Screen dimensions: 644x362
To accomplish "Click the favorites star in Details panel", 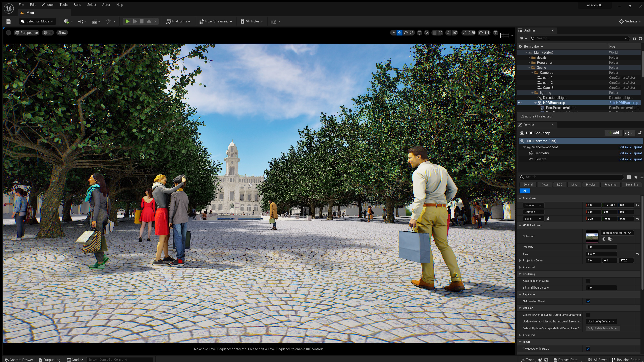I will tap(636, 177).
